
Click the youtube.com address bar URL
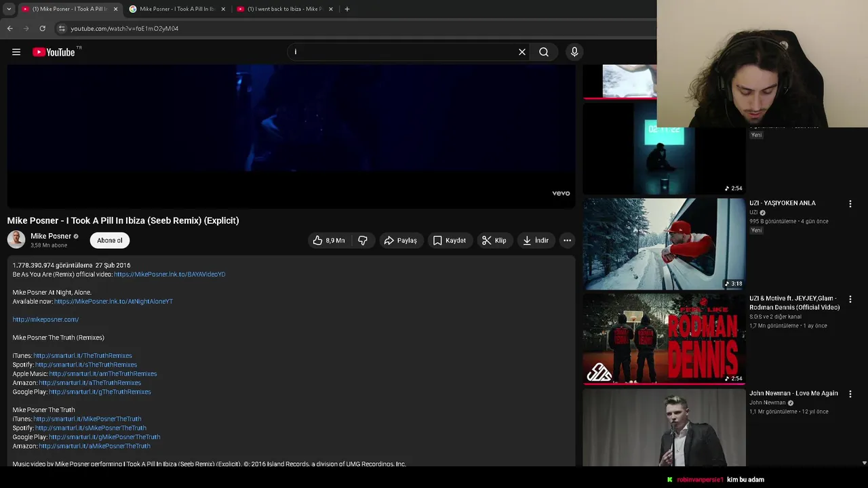[125, 28]
